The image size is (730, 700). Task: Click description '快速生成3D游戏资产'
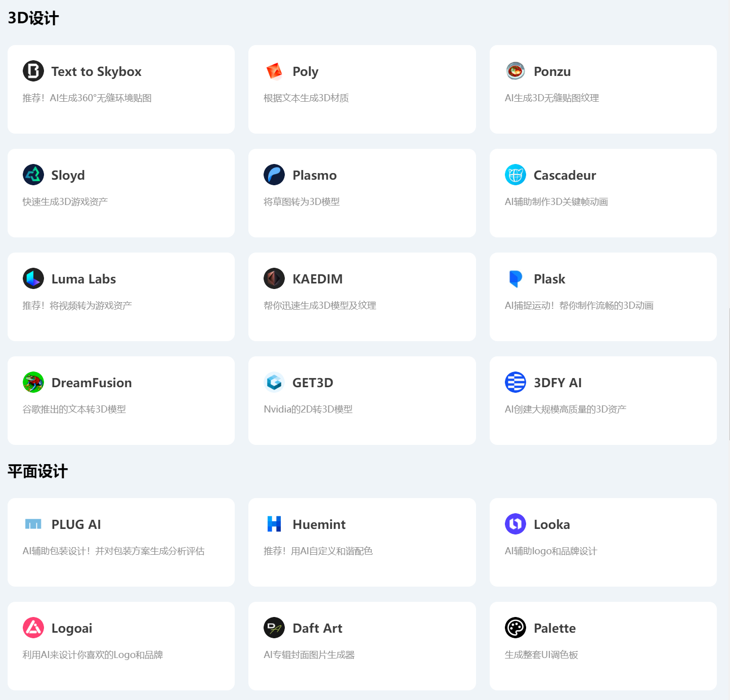pyautogui.click(x=65, y=201)
